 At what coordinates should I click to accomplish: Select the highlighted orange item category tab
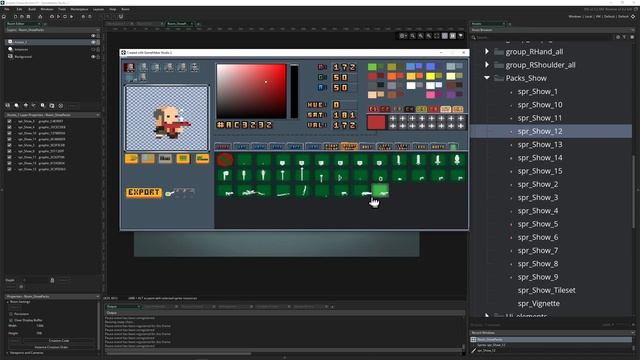(349, 146)
